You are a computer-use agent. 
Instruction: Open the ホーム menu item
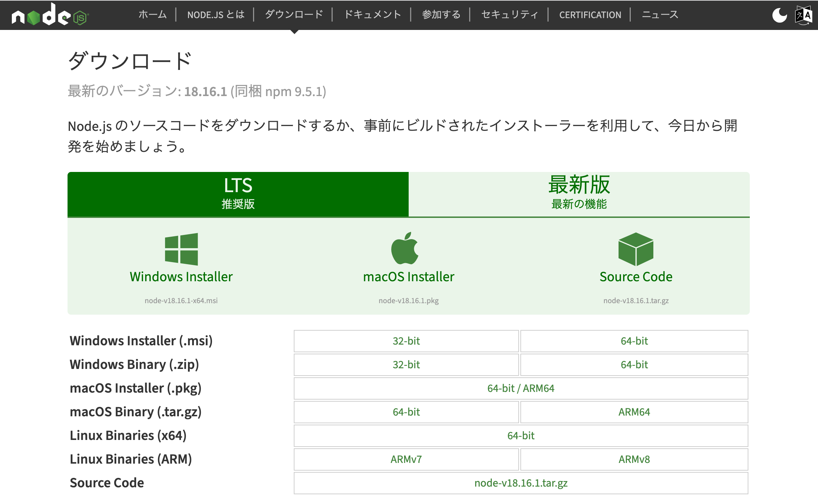(x=153, y=15)
